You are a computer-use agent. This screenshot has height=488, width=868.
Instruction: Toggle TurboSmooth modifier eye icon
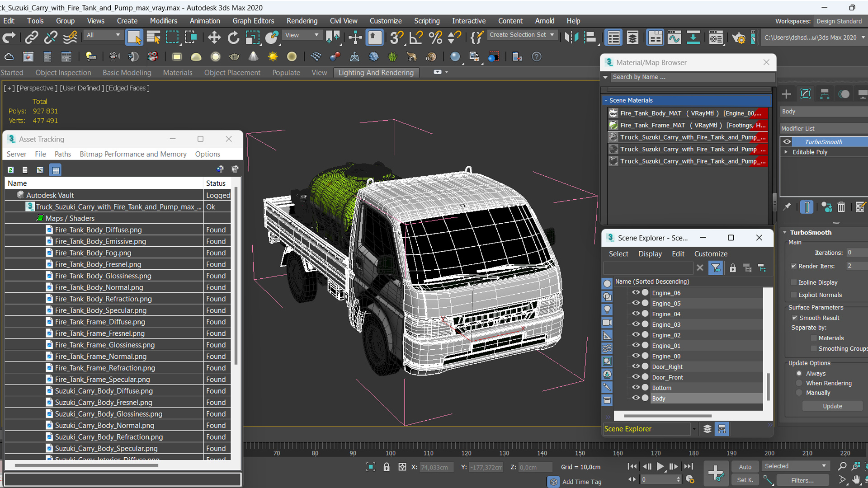[787, 142]
